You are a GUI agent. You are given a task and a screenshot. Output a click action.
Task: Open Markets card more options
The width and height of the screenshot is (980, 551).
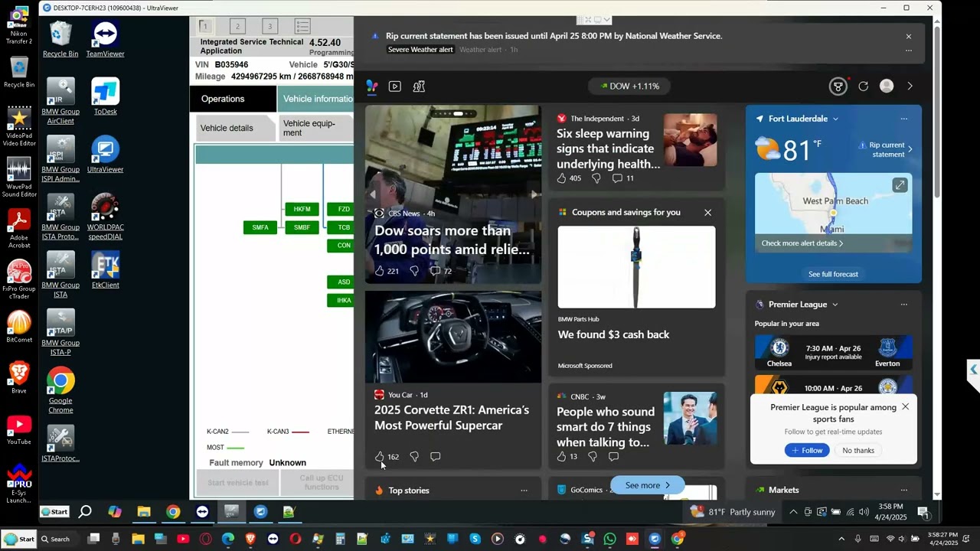904,491
